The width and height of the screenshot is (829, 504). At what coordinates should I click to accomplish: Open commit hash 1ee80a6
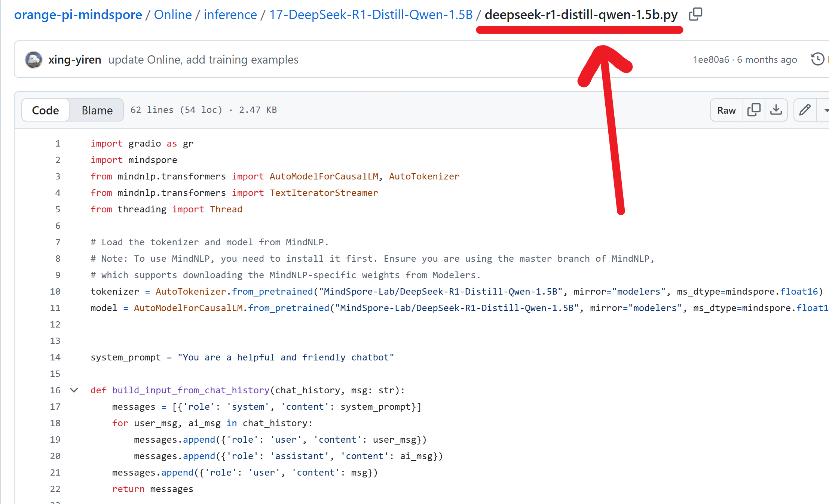pos(711,60)
